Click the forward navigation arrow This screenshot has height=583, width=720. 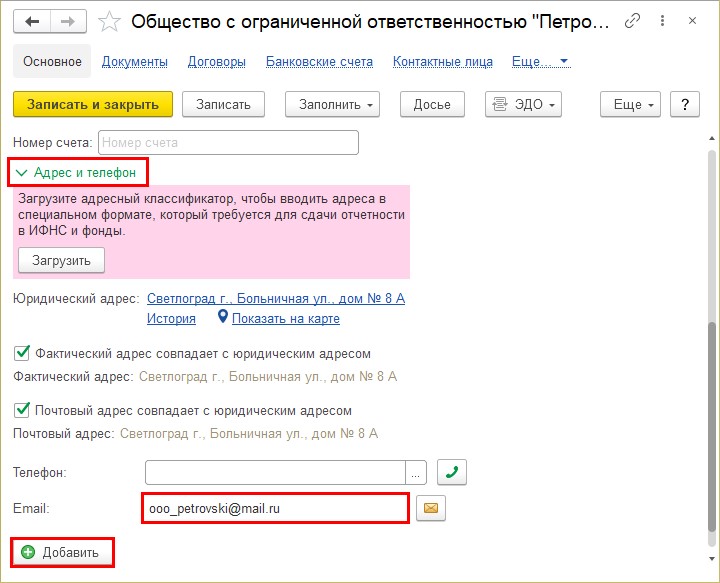67,21
